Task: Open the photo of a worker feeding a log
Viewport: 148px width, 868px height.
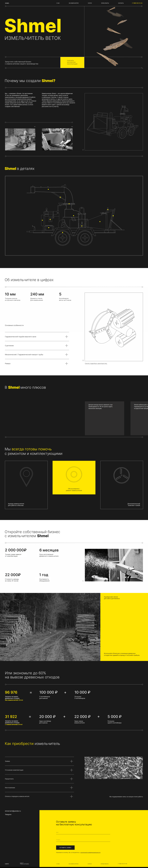Action: 57,139
